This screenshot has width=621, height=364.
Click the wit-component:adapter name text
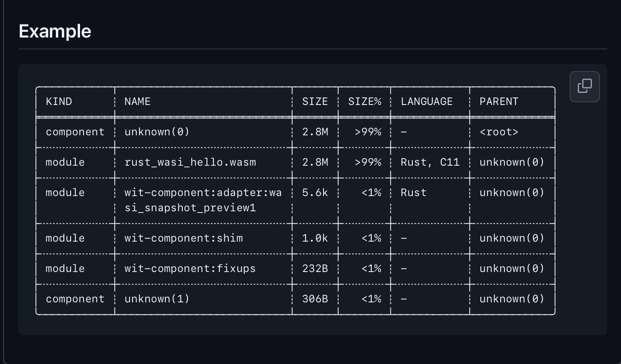point(203,192)
